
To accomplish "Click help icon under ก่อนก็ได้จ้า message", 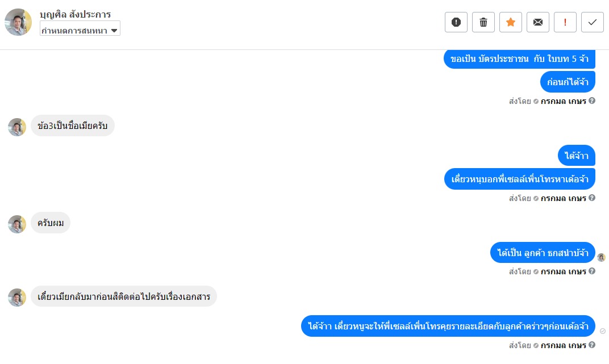I will point(592,101).
